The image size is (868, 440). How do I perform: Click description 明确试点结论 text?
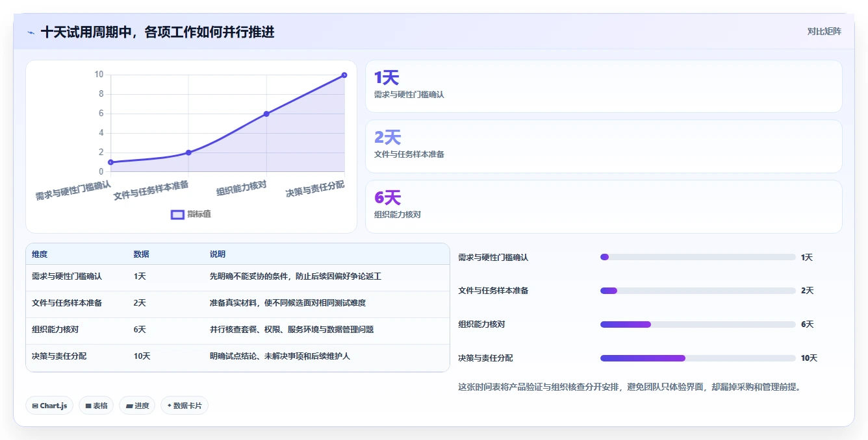click(280, 356)
